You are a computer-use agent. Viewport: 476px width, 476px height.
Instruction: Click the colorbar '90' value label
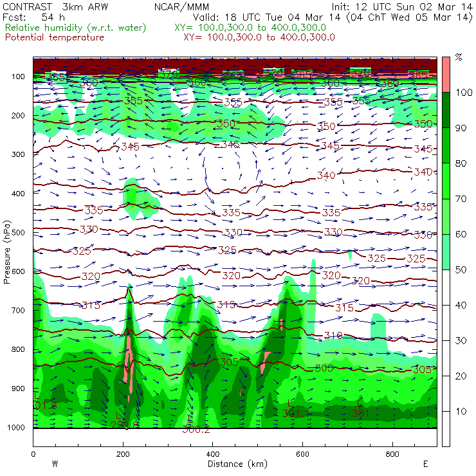[461, 128]
